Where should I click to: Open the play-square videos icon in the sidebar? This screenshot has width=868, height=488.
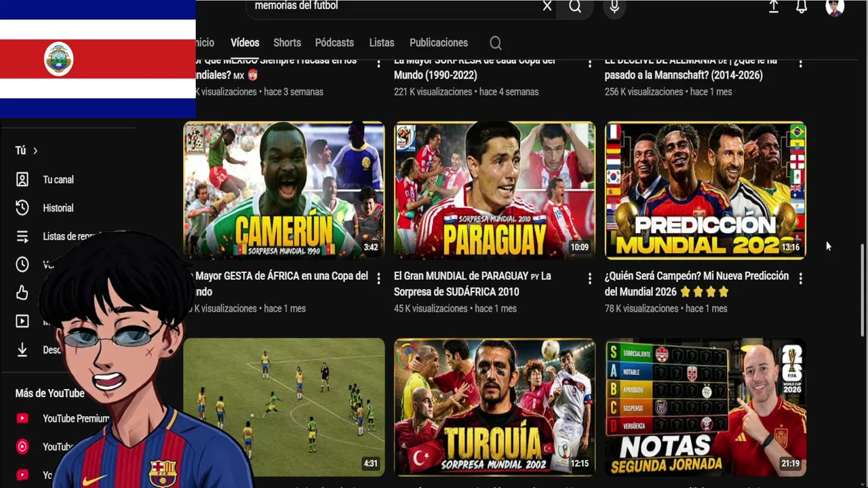(22, 321)
